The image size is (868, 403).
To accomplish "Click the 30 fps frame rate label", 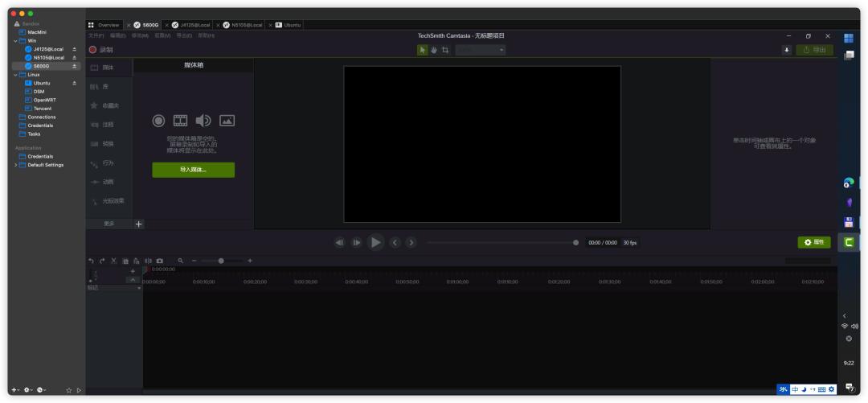I will point(630,243).
